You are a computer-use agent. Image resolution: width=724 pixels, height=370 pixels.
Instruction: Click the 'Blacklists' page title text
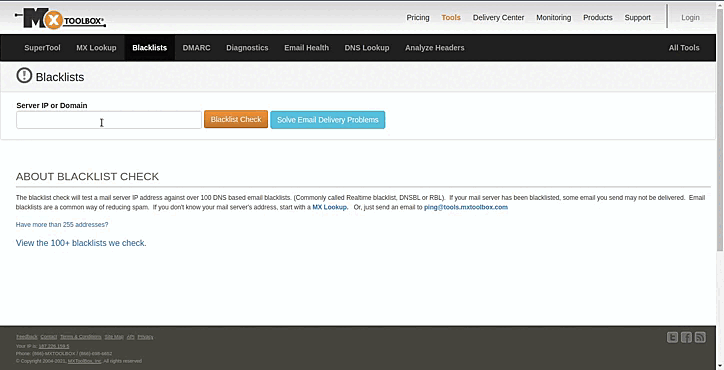point(60,77)
